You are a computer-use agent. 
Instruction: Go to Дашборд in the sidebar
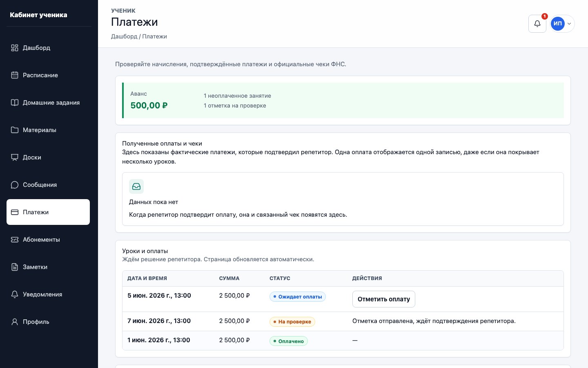[48, 48]
